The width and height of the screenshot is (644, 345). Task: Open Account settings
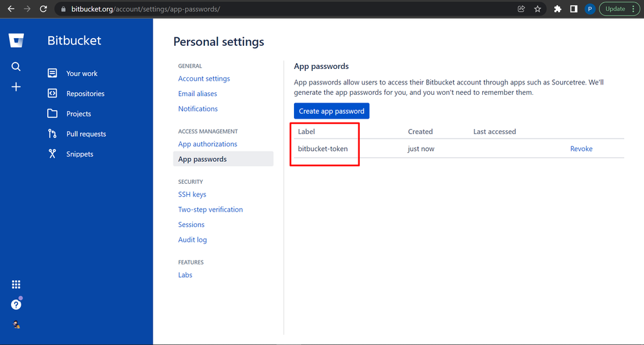coord(204,79)
